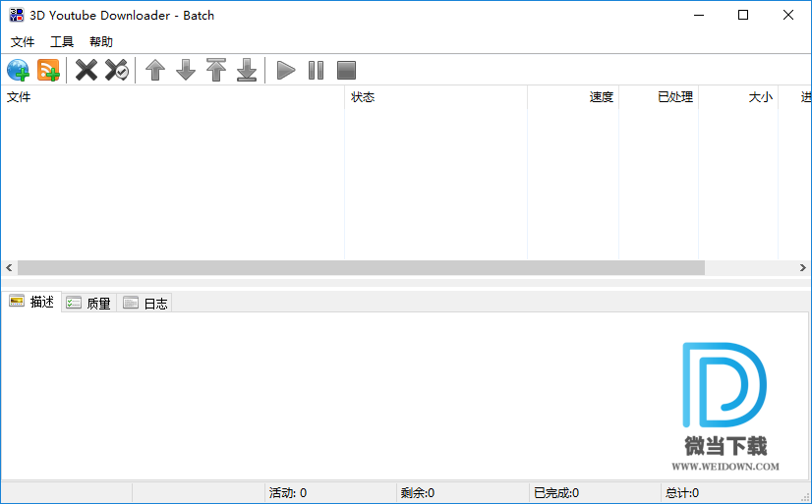
Task: Sort by the 状态 column header
Action: point(436,96)
